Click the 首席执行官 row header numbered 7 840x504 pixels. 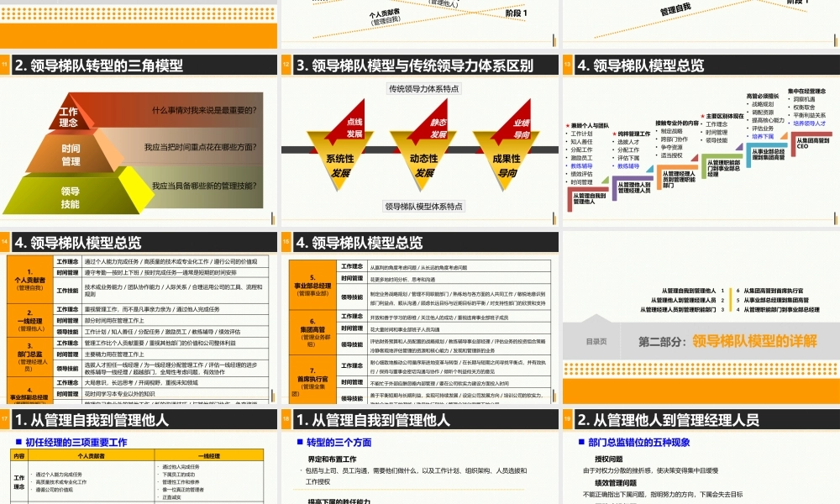pos(312,380)
